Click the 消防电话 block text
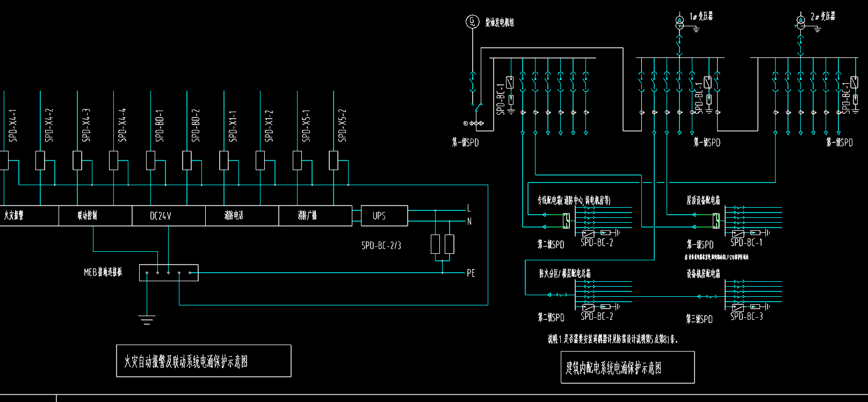 (234, 215)
